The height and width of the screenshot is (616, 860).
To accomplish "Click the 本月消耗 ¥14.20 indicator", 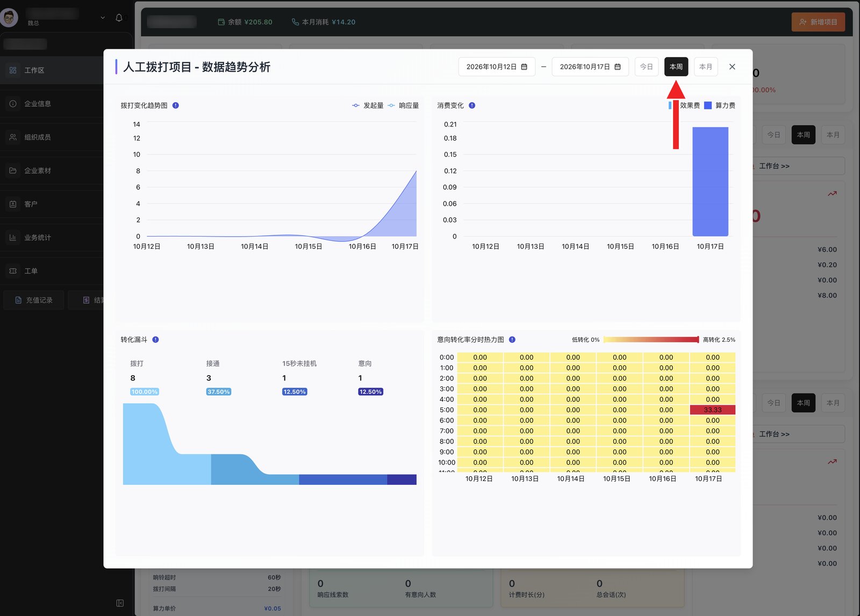I will pos(324,22).
